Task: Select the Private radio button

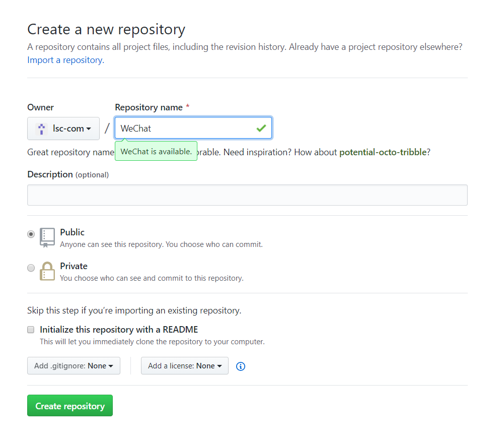Action: click(31, 268)
